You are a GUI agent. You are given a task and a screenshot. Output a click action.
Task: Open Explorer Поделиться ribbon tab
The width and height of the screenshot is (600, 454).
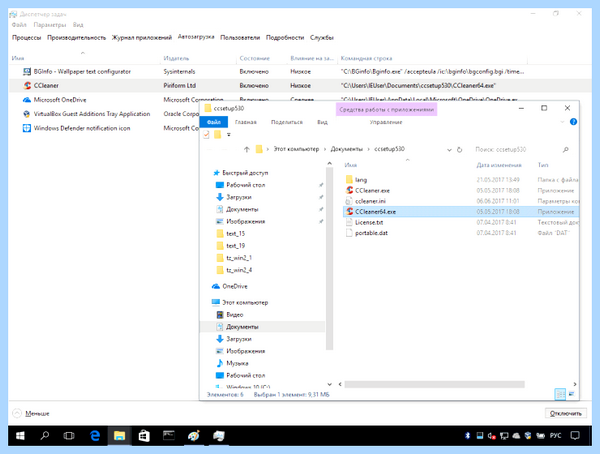pyautogui.click(x=287, y=122)
